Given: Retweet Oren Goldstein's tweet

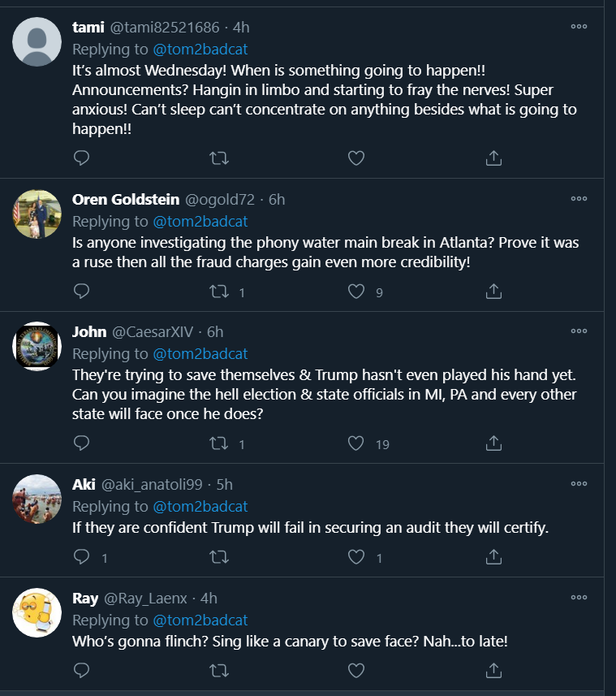Looking at the screenshot, I should (x=219, y=291).
